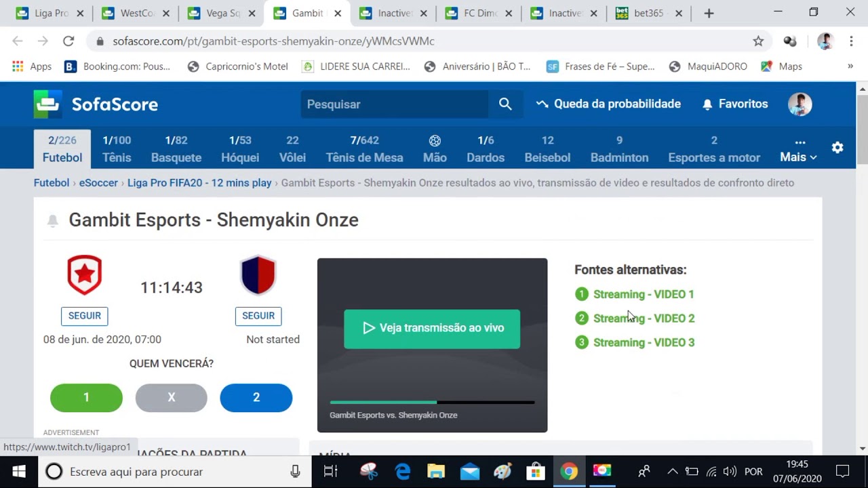Open the Windows Start menu
The height and width of the screenshot is (488, 868).
click(x=18, y=472)
